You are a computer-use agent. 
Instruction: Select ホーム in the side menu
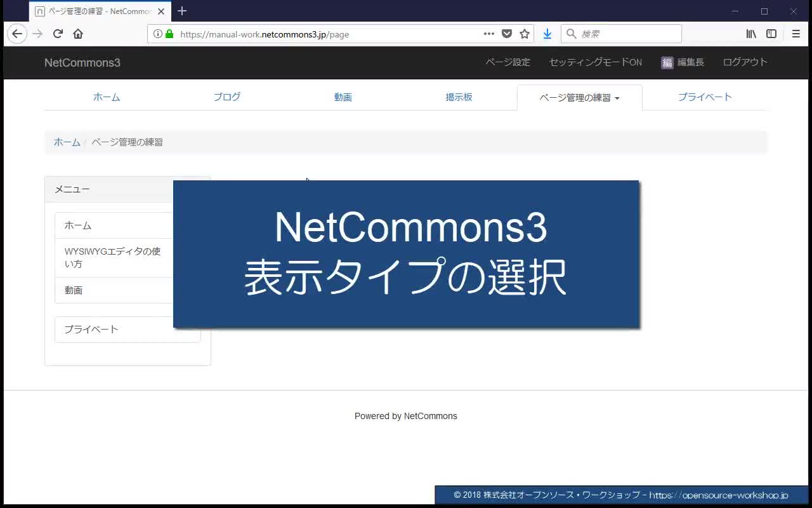pyautogui.click(x=114, y=225)
